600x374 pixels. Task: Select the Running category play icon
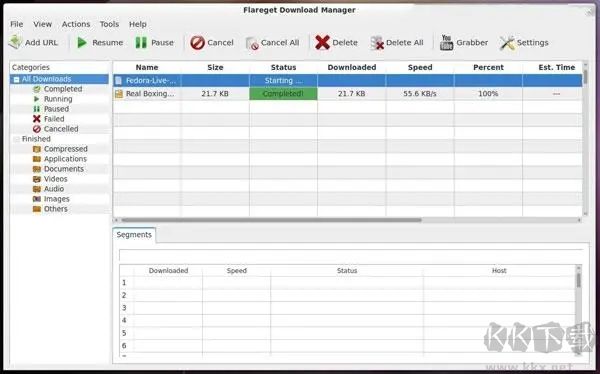coord(37,99)
